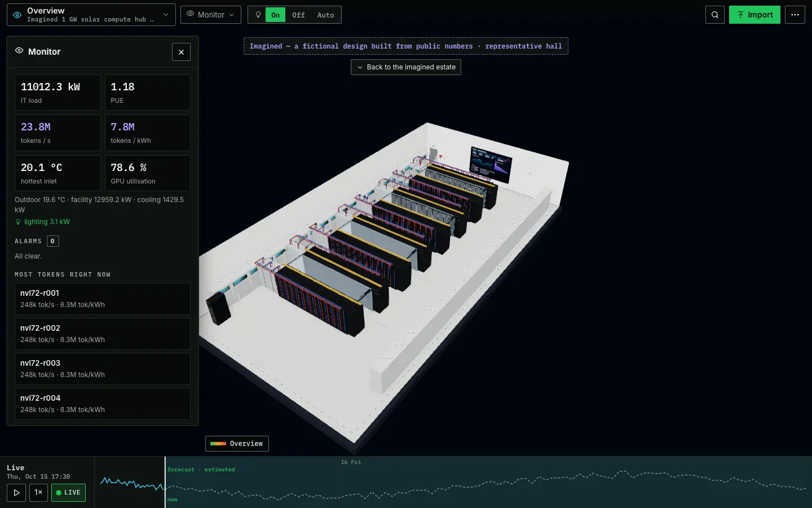Click the eye icon in Overview selector
Screen dimensions: 812x508
tap(17, 15)
